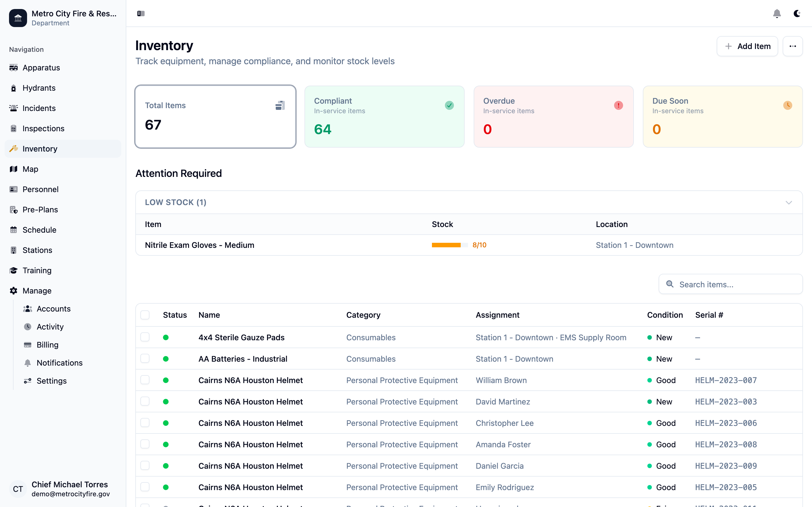Select the Hydrants navigation icon

pyautogui.click(x=14, y=88)
